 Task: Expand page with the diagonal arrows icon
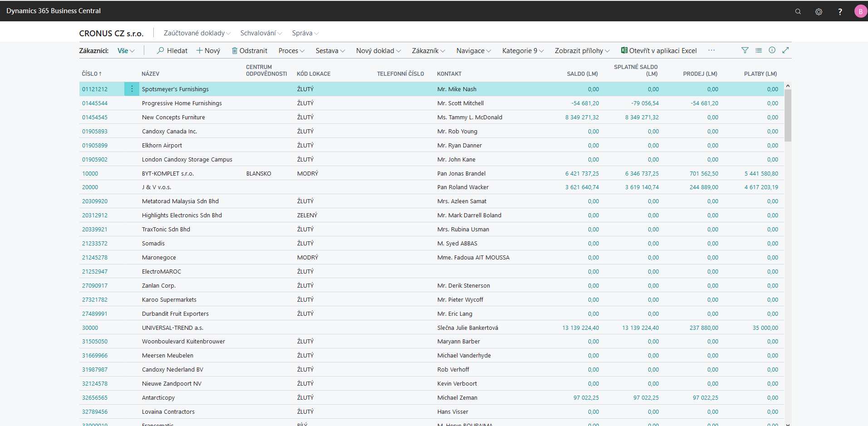pyautogui.click(x=786, y=50)
